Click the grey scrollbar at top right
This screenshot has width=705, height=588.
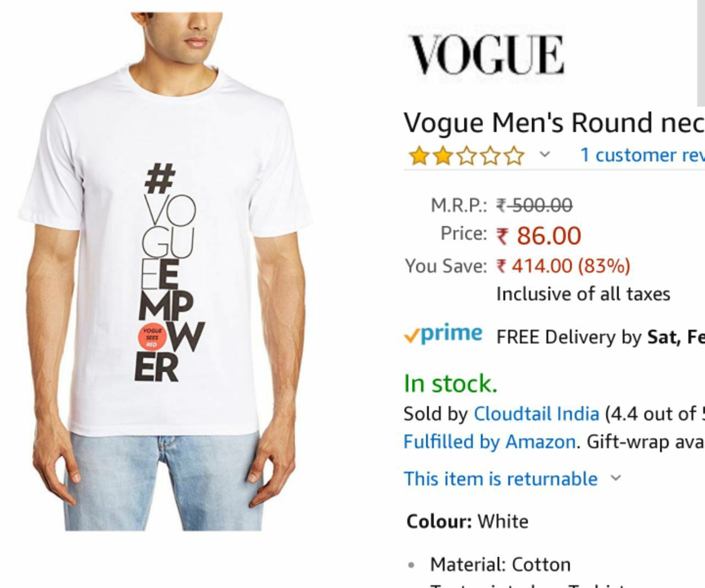point(701,53)
